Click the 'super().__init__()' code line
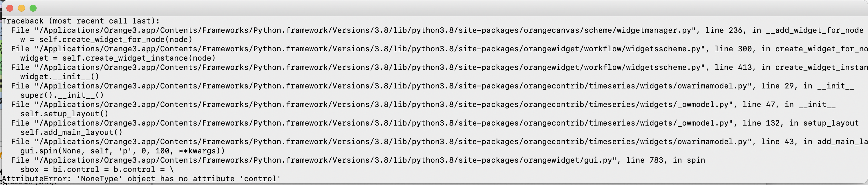Image resolution: width=868 pixels, height=185 pixels. 62,95
